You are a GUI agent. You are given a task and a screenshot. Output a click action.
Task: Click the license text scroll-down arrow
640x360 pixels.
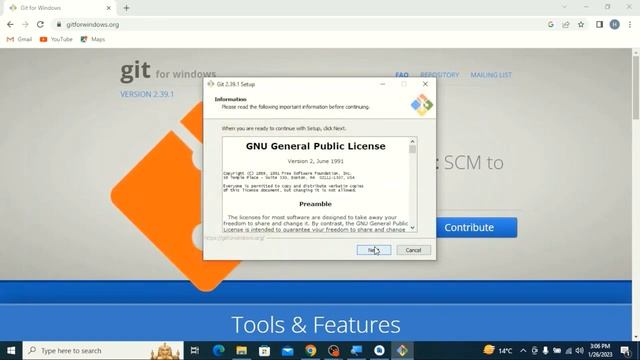click(412, 228)
